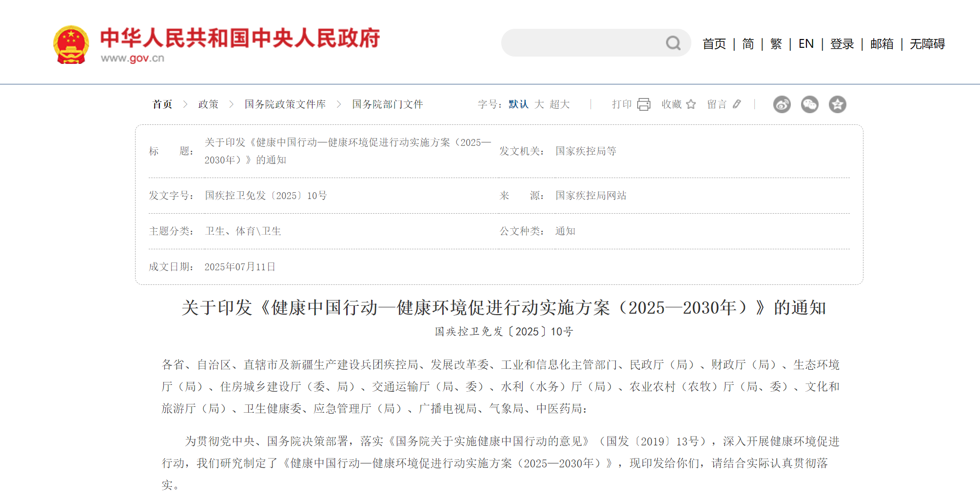Click 打印 print text
This screenshot has height=501, width=980.
click(x=622, y=104)
